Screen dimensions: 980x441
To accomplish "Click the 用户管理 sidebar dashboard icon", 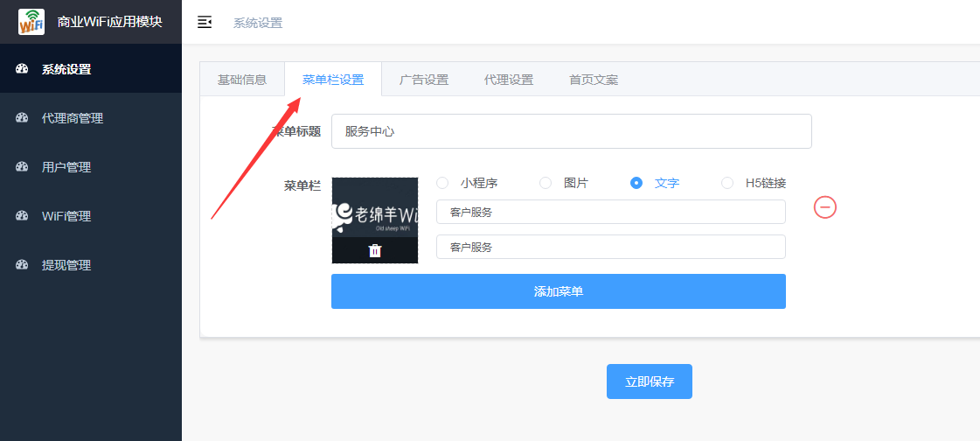I will [23, 167].
